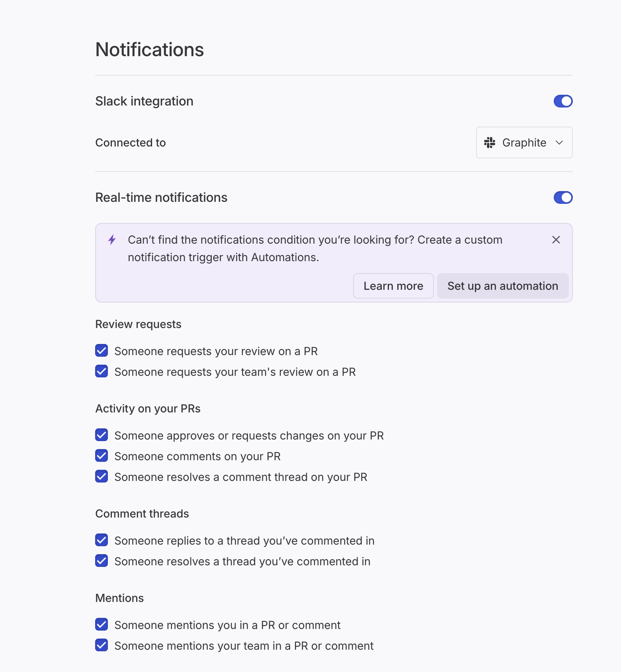Disable 'Someone resolves a thread you've commented in'
Viewport: 621px width, 672px height.
[102, 561]
